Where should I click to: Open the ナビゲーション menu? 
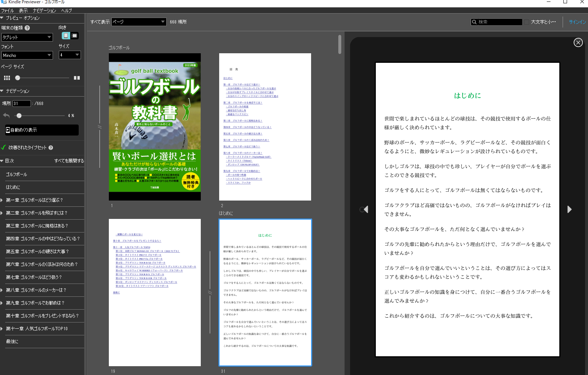(x=44, y=11)
